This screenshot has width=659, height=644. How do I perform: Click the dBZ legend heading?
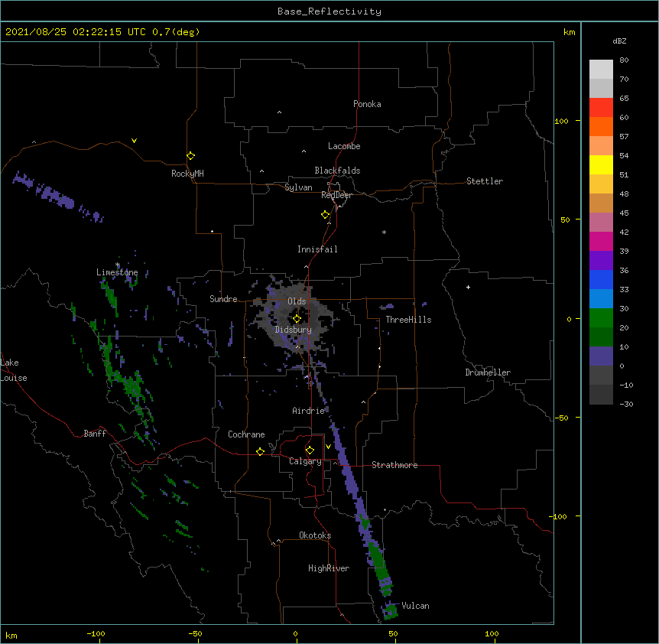click(x=619, y=41)
